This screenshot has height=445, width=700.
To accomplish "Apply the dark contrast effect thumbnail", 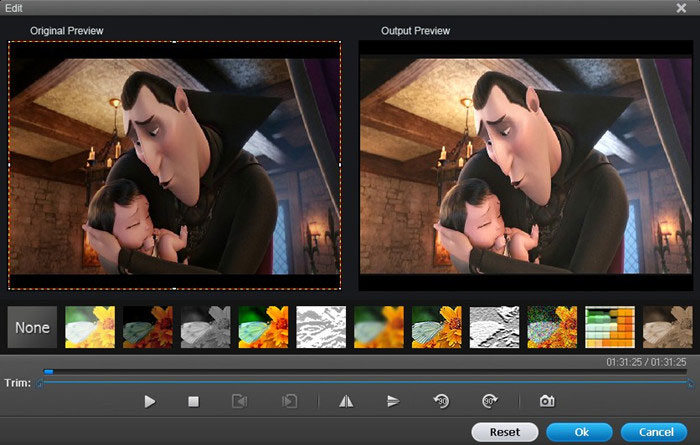I will point(148,327).
